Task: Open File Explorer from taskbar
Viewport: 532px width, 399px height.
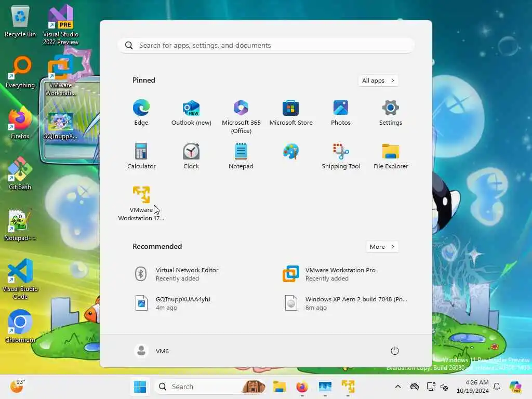Action: click(279, 387)
